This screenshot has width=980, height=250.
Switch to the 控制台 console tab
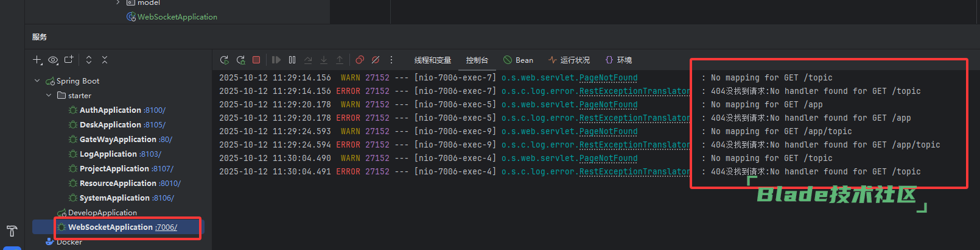[477, 60]
